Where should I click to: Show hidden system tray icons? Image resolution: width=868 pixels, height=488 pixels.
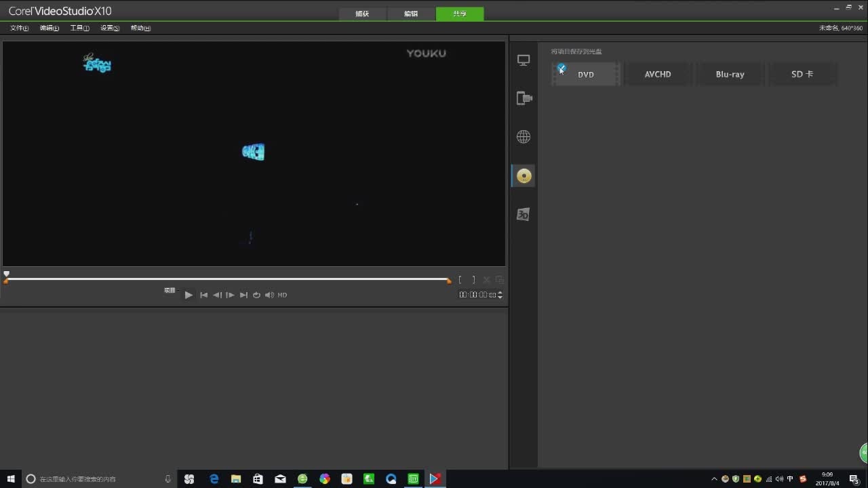coord(714,479)
